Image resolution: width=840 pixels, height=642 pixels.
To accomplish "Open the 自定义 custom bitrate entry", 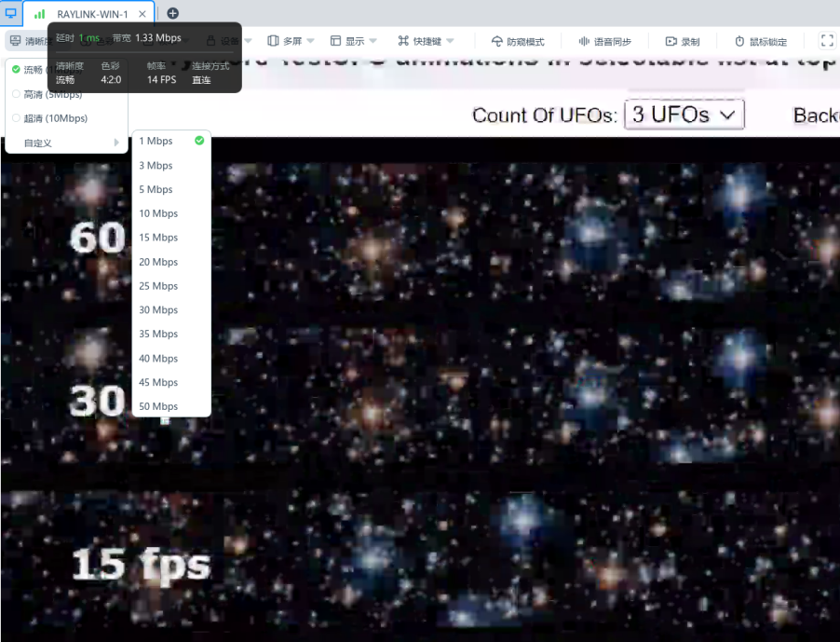I will coord(66,143).
